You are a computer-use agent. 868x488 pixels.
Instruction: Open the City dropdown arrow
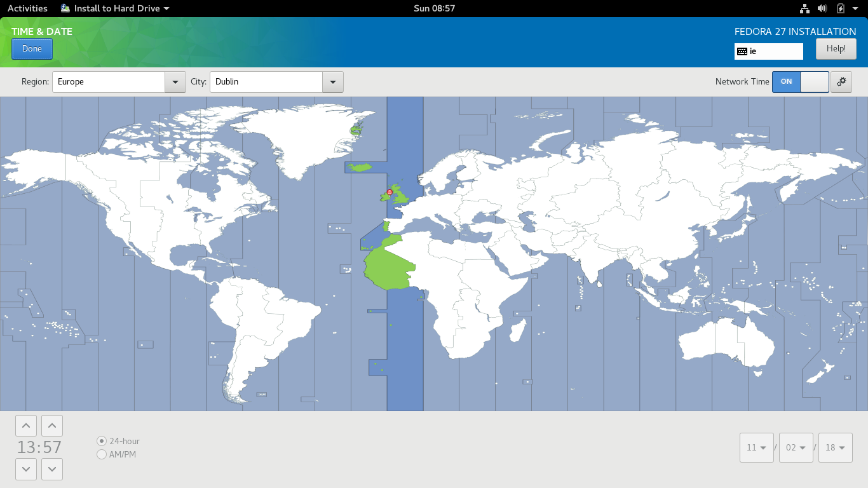click(333, 82)
